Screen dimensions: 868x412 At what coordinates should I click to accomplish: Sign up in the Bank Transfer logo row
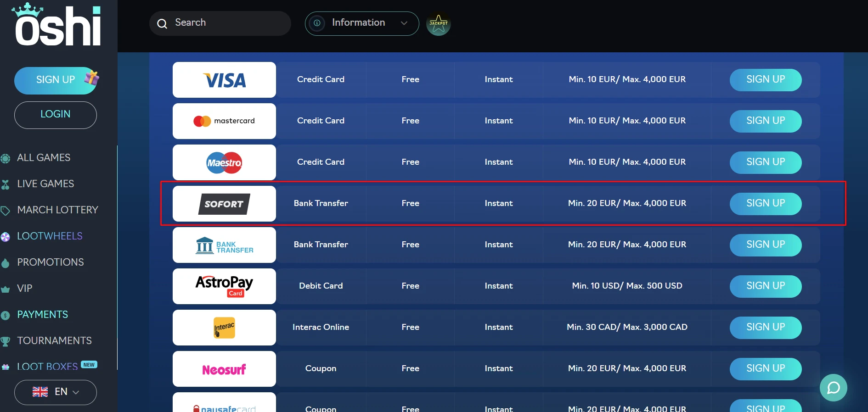point(766,245)
